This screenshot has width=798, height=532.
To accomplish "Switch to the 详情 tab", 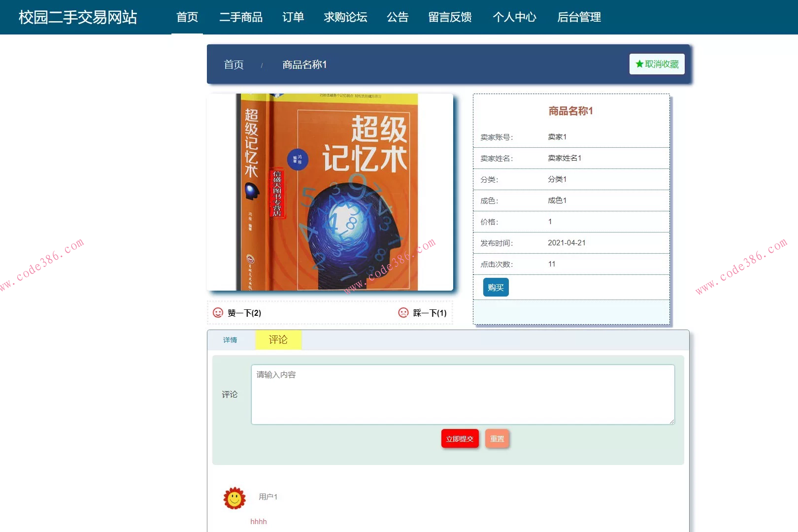I will [230, 340].
